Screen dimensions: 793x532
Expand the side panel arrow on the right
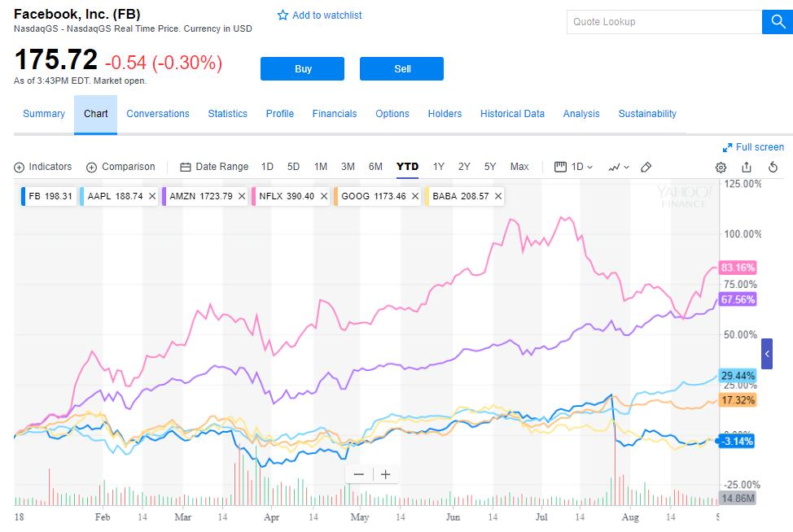tap(767, 354)
